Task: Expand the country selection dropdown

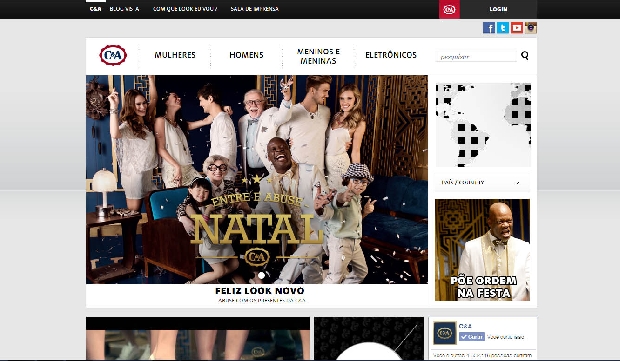Action: 482,182
